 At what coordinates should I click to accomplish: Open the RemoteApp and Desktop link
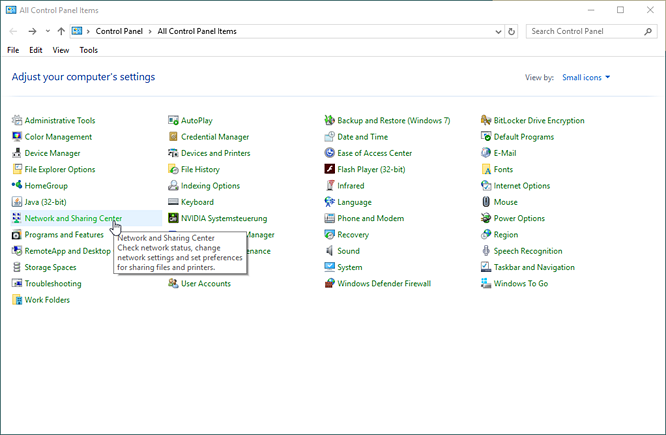point(68,251)
